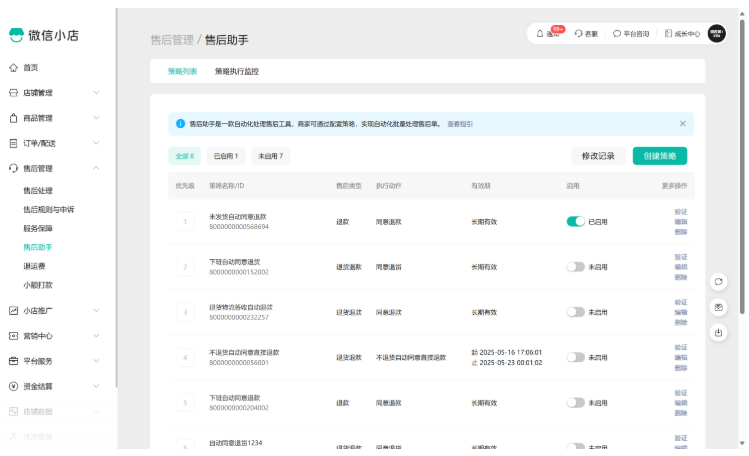
Task: Enable the 下班自动同意退货 800000000152002 toggle
Action: pos(575,267)
